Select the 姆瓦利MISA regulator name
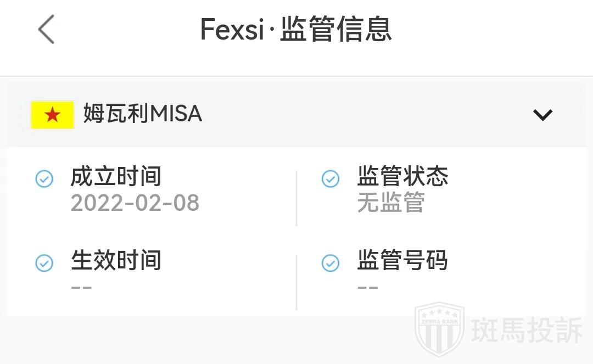 (x=143, y=114)
